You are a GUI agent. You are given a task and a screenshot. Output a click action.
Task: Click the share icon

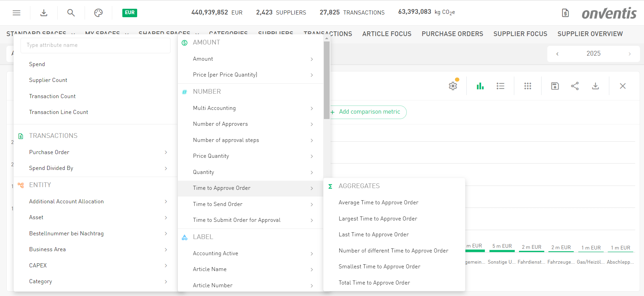click(575, 86)
